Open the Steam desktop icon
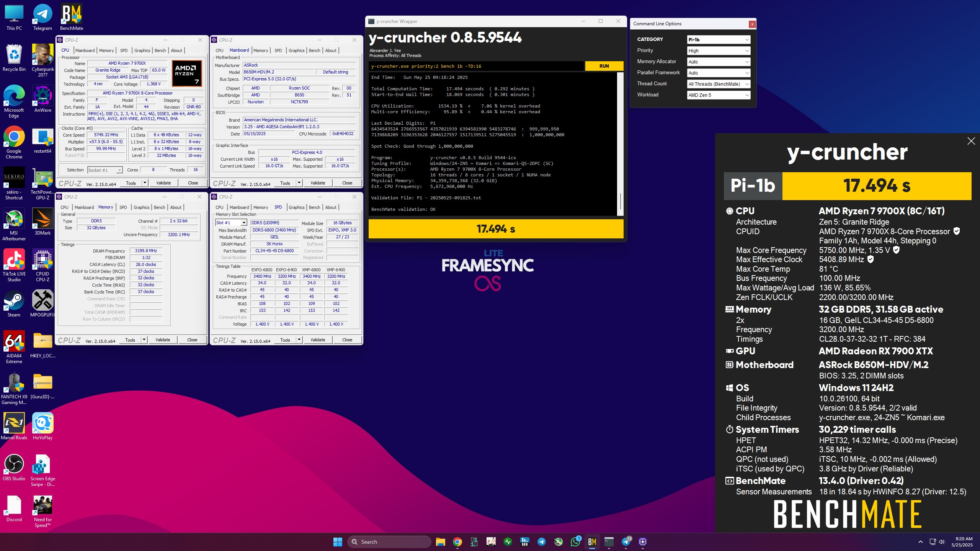Screen dimensions: 980x551 coord(14,303)
